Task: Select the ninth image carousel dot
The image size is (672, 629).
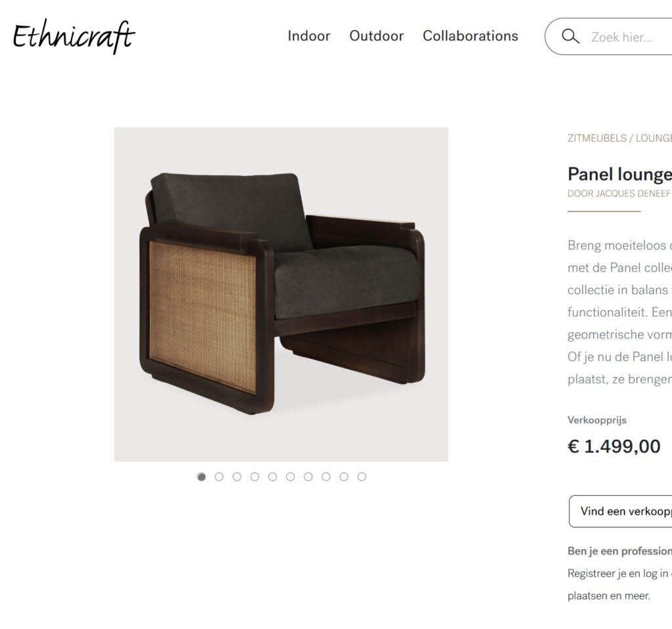Action: click(x=344, y=477)
